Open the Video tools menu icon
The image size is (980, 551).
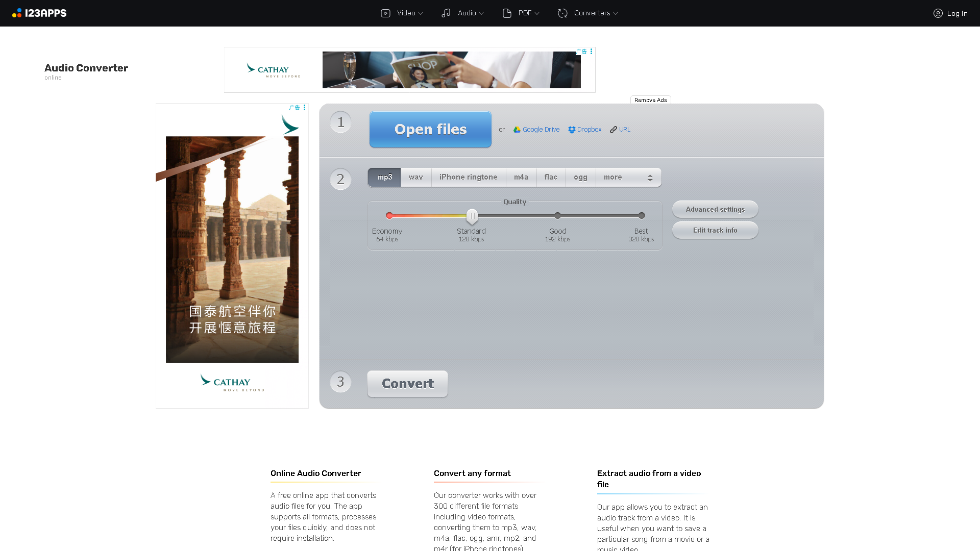tap(385, 13)
